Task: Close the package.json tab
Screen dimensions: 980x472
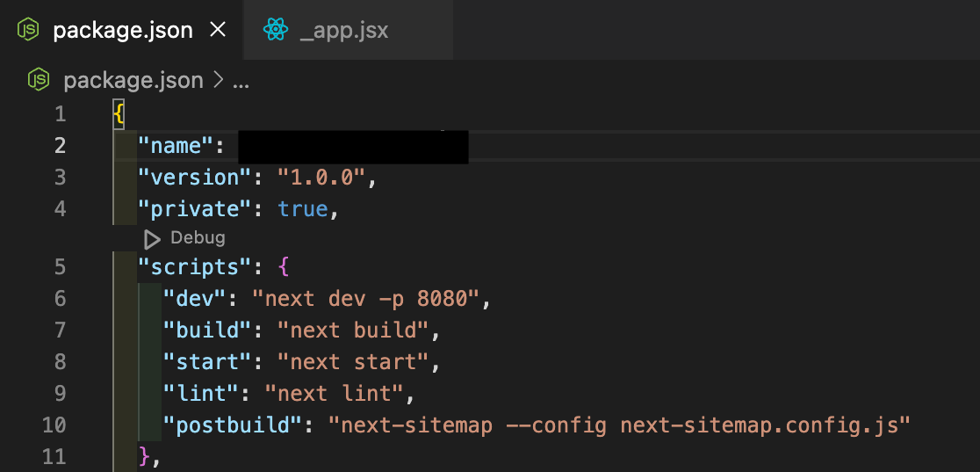Action: pos(218,29)
